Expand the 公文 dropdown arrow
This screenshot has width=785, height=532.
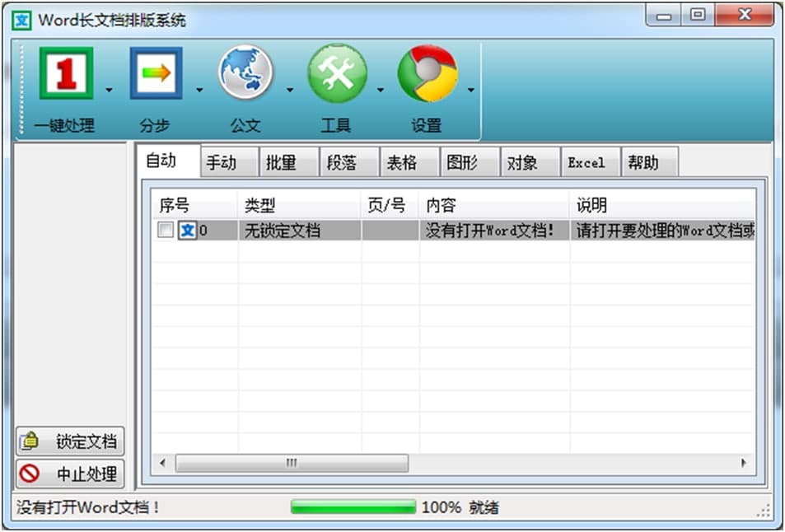click(289, 90)
